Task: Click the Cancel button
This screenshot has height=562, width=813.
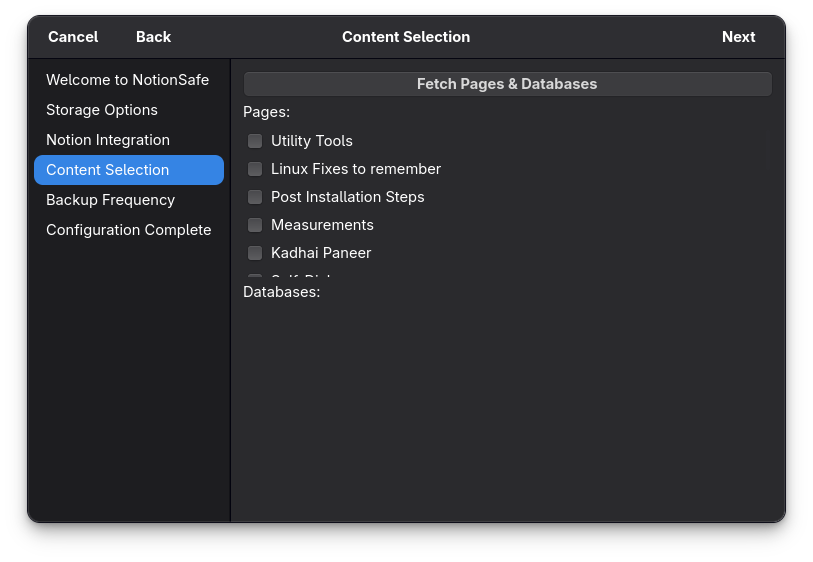Action: pos(73,37)
